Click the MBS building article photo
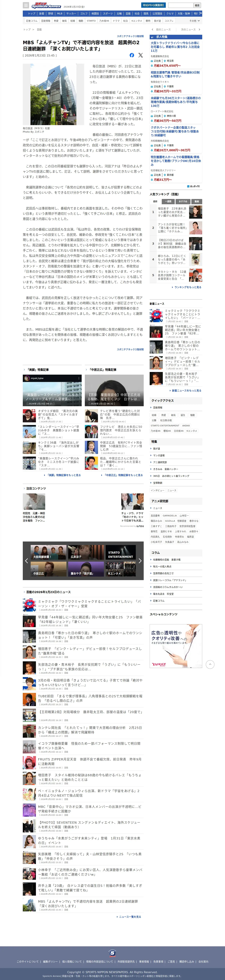 tap(53, 94)
